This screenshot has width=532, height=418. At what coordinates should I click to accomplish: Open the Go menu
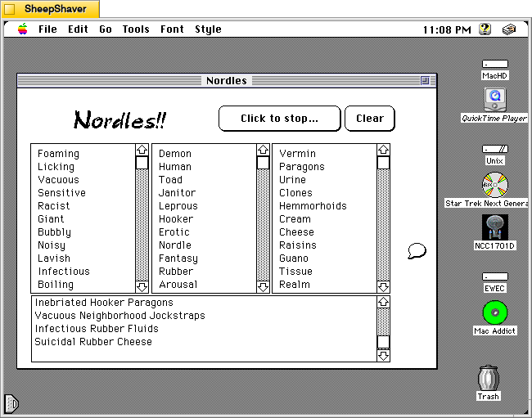[106, 29]
